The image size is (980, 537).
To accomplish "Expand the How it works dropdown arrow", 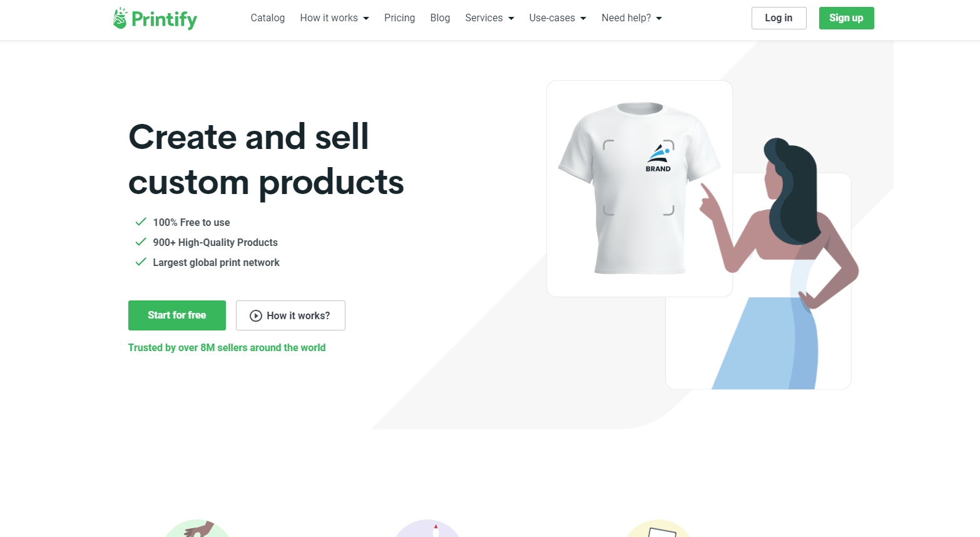I will [366, 18].
